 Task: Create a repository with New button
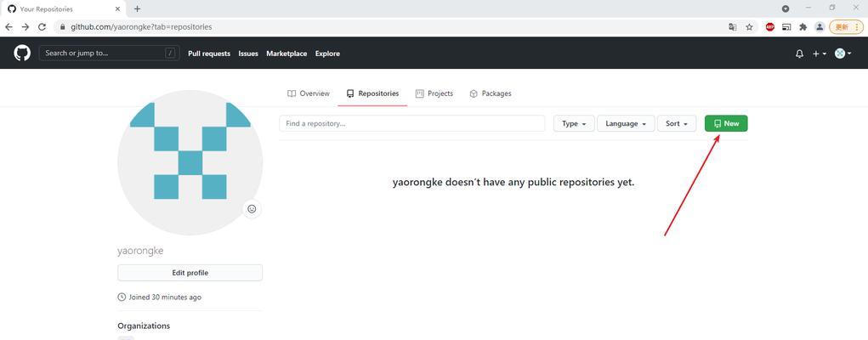coord(726,123)
